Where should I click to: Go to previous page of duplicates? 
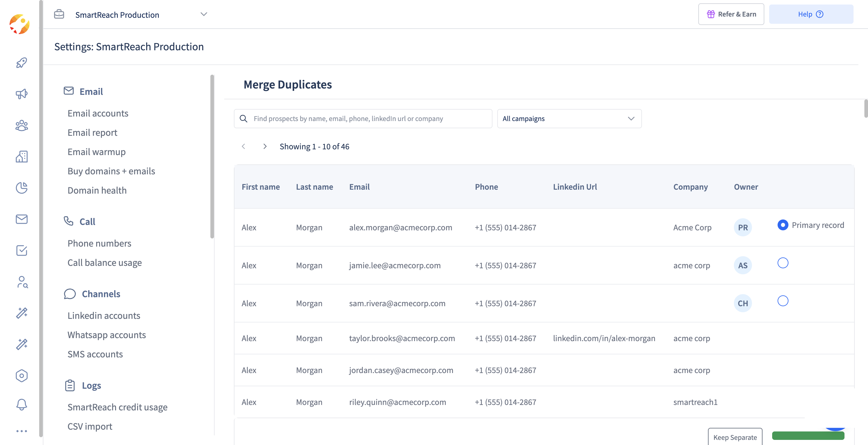click(x=243, y=146)
